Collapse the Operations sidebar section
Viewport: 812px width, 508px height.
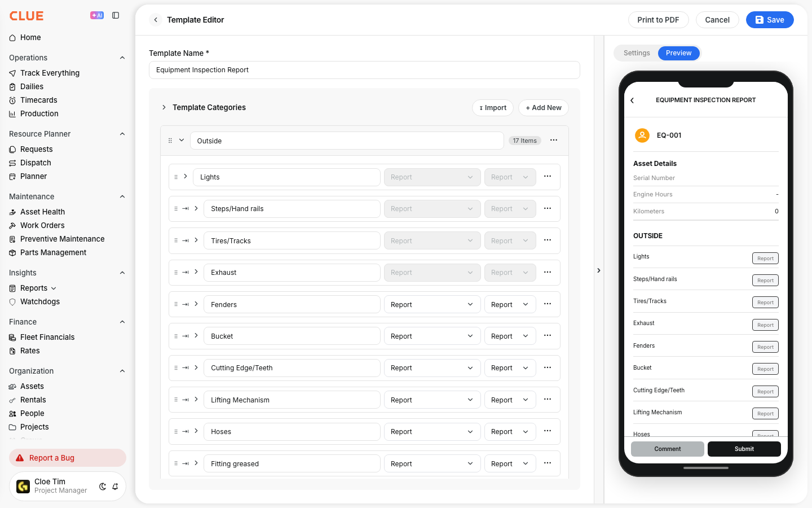pyautogui.click(x=122, y=58)
